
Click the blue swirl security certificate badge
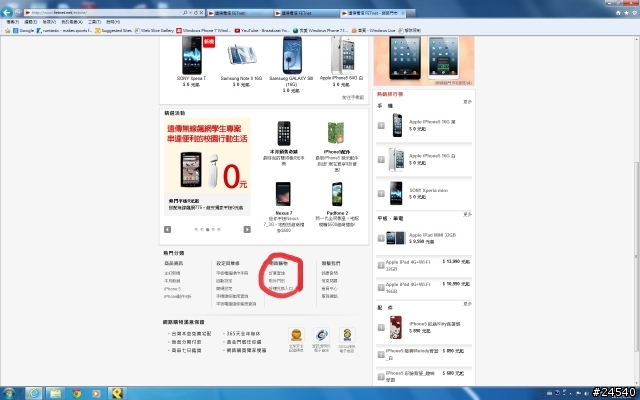(x=321, y=335)
